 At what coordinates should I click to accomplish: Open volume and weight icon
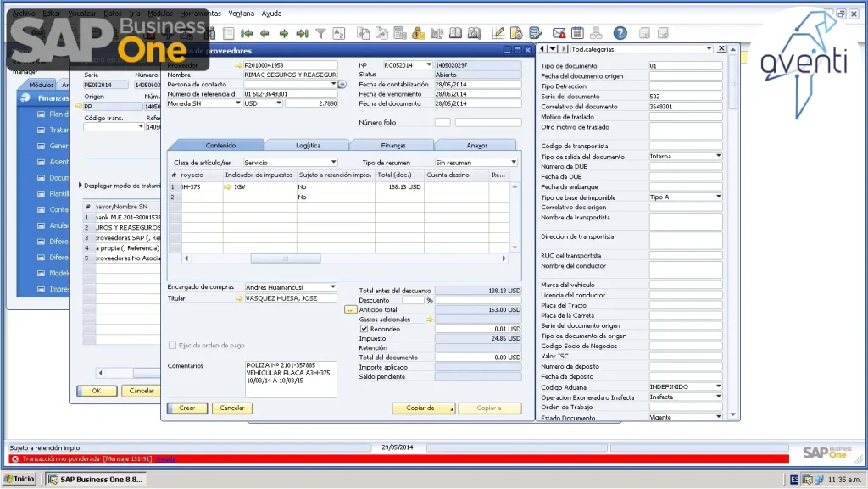click(437, 34)
